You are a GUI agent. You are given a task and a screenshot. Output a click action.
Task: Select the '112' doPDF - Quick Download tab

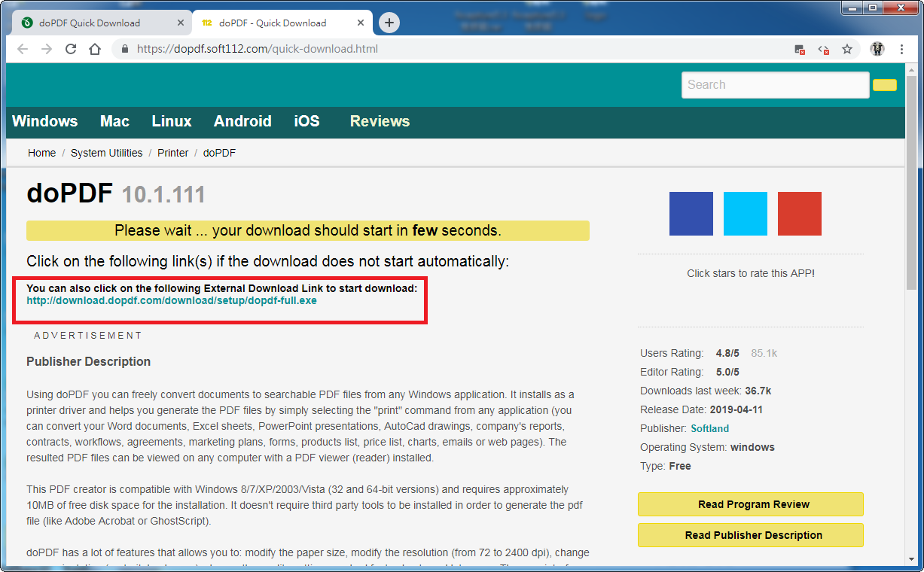pos(283,23)
